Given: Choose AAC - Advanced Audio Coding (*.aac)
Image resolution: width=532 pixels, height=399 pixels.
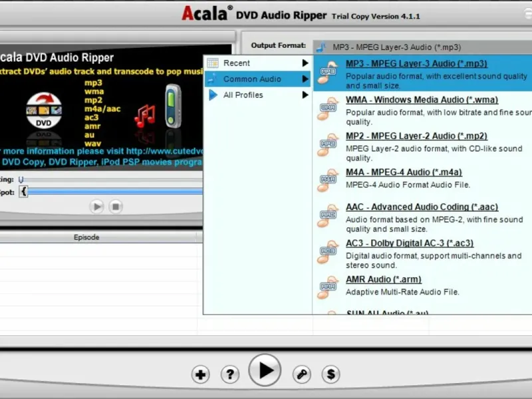Looking at the screenshot, I should tap(422, 207).
